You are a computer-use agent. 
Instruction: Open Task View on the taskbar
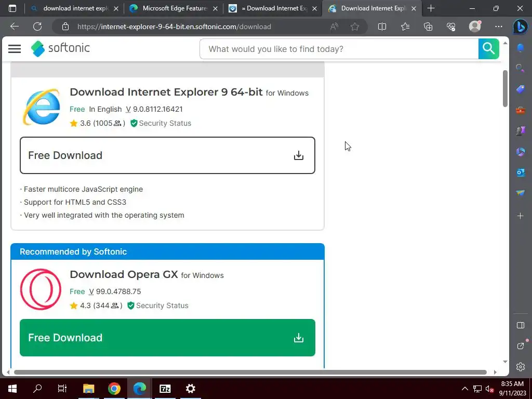pyautogui.click(x=62, y=389)
